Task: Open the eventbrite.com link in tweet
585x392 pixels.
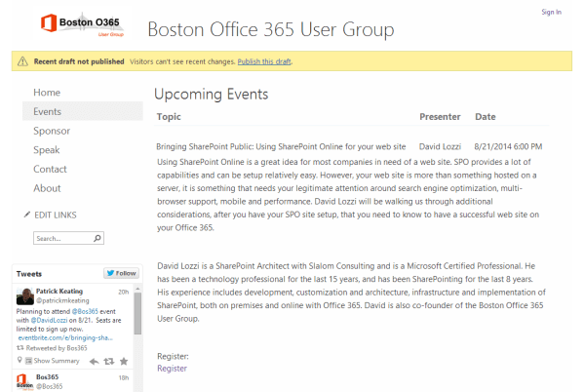Action: click(65, 338)
